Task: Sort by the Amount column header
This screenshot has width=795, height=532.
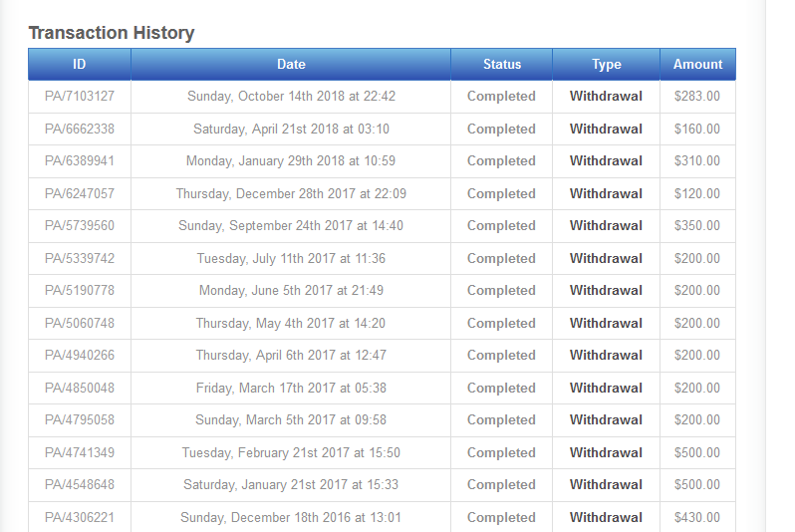Action: point(697,64)
